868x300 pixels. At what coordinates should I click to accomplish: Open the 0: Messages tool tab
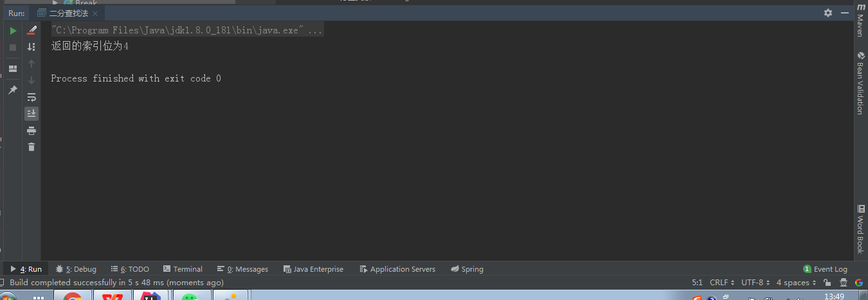(x=242, y=269)
